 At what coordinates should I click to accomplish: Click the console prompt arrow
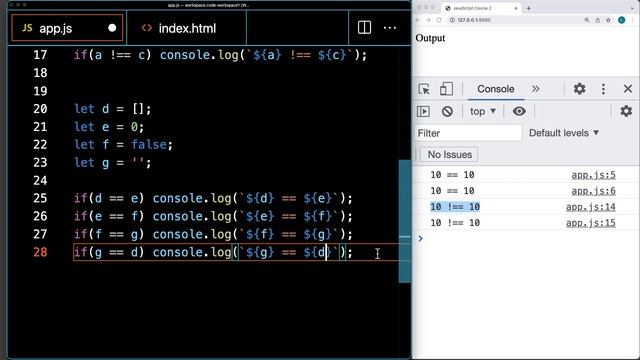(420, 238)
